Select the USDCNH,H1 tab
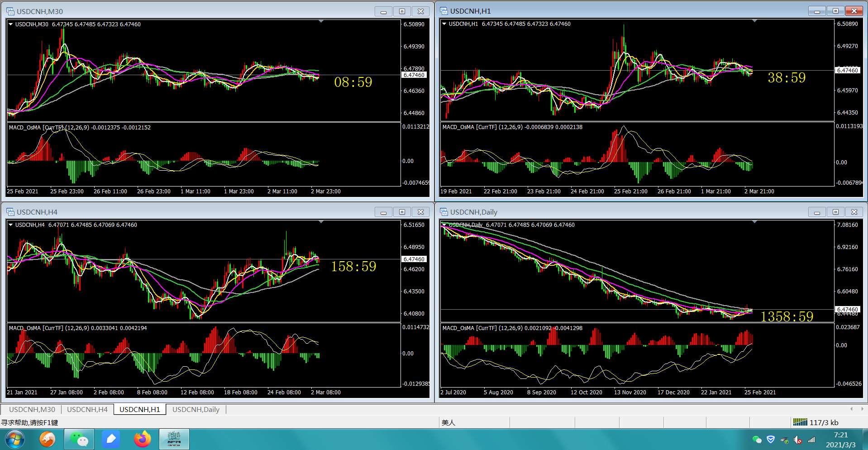This screenshot has height=450, width=868. pos(140,410)
